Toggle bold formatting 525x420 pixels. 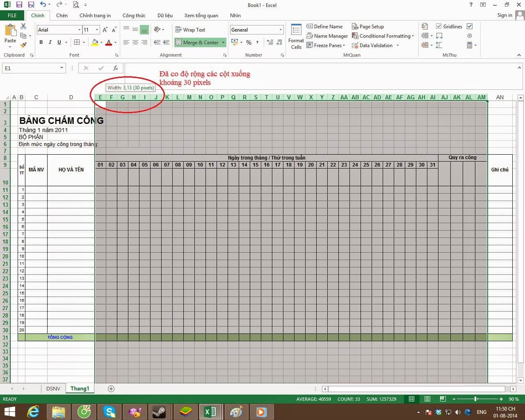41,42
